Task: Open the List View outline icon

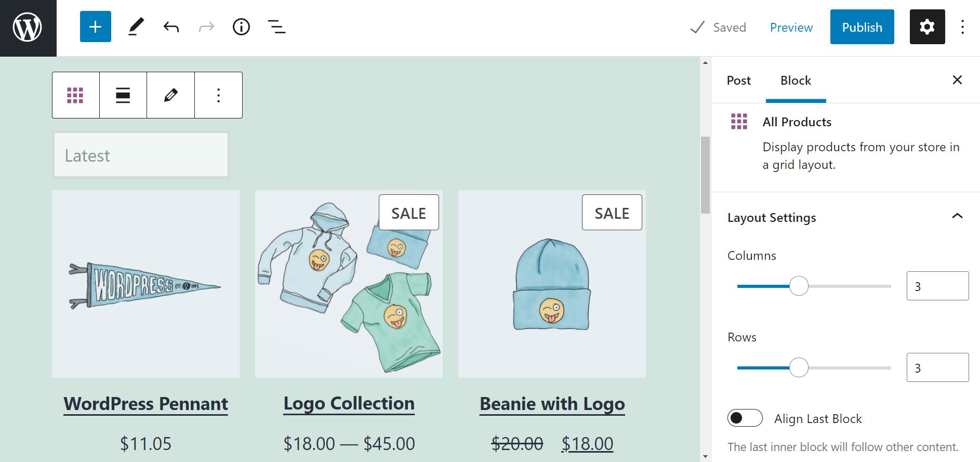Action: 276,27
